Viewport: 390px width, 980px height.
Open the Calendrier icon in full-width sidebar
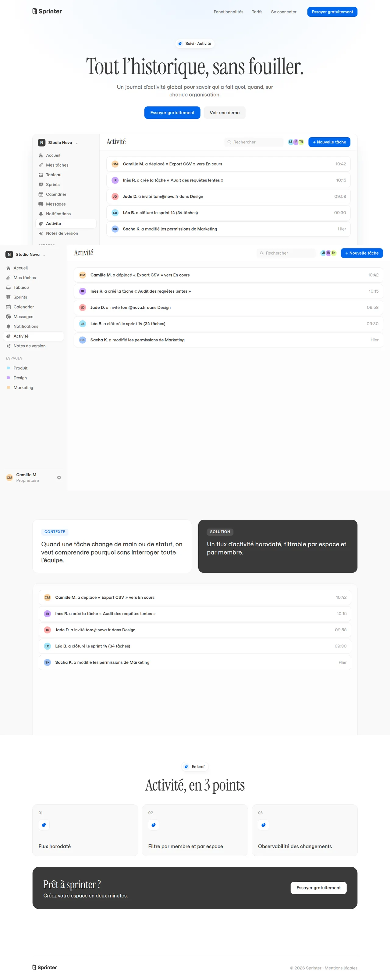click(8, 307)
